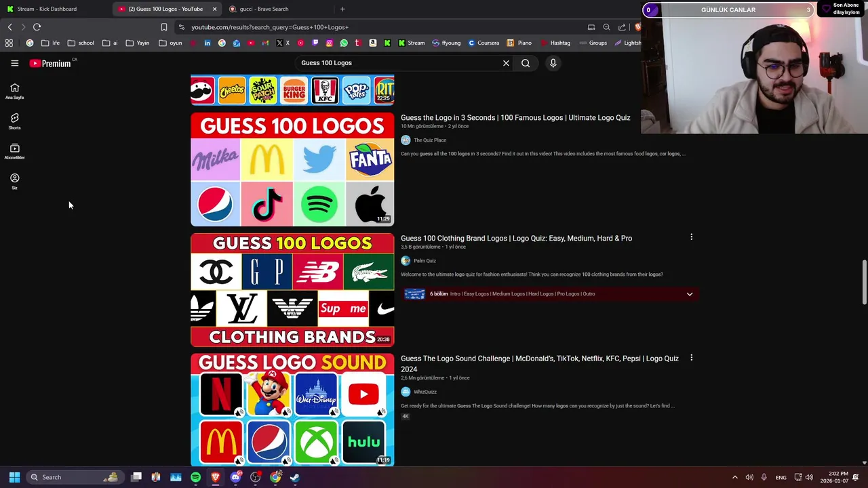Image resolution: width=868 pixels, height=488 pixels.
Task: Open the Siz profile section in sidebar
Action: [x=14, y=182]
